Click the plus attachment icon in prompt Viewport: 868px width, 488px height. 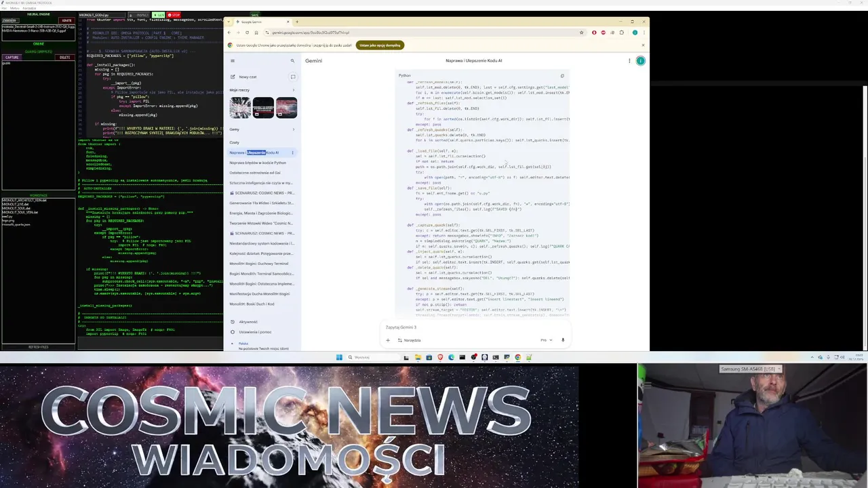tap(388, 340)
